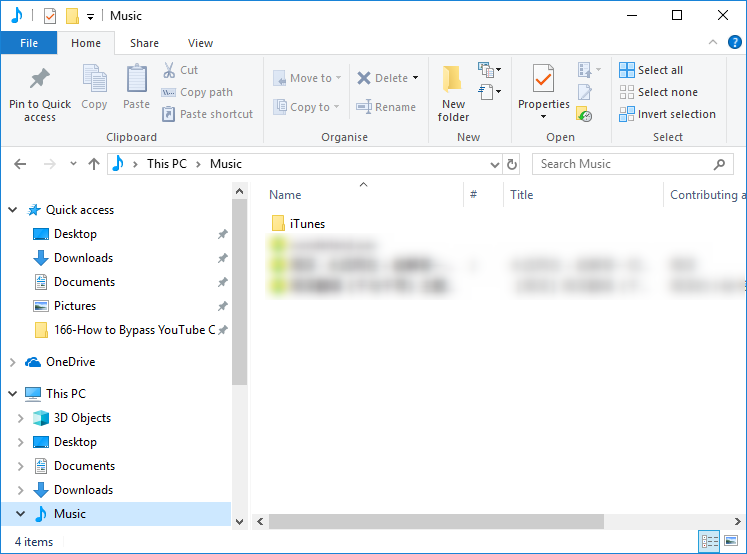The width and height of the screenshot is (747, 554).
Task: Click Select none in the ribbon
Action: 658,92
